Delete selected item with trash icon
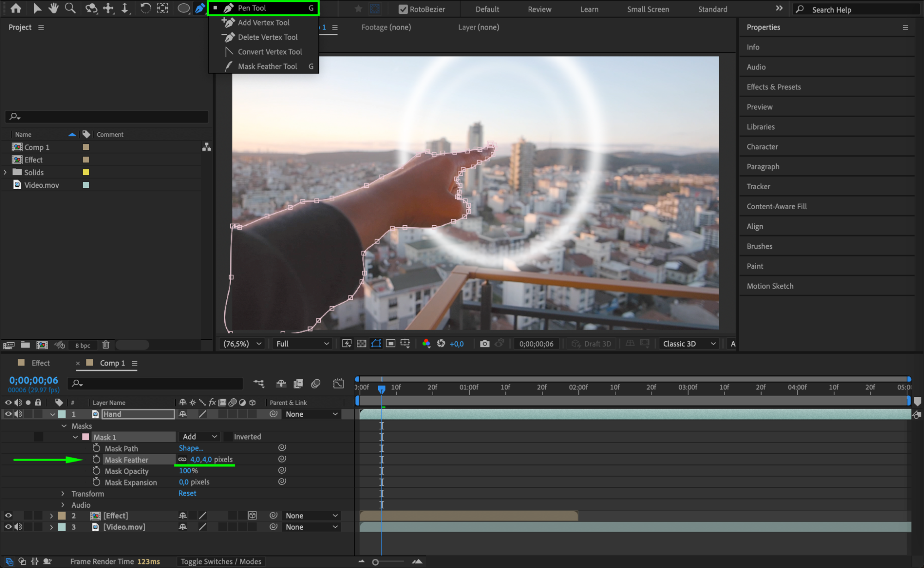 (x=105, y=345)
